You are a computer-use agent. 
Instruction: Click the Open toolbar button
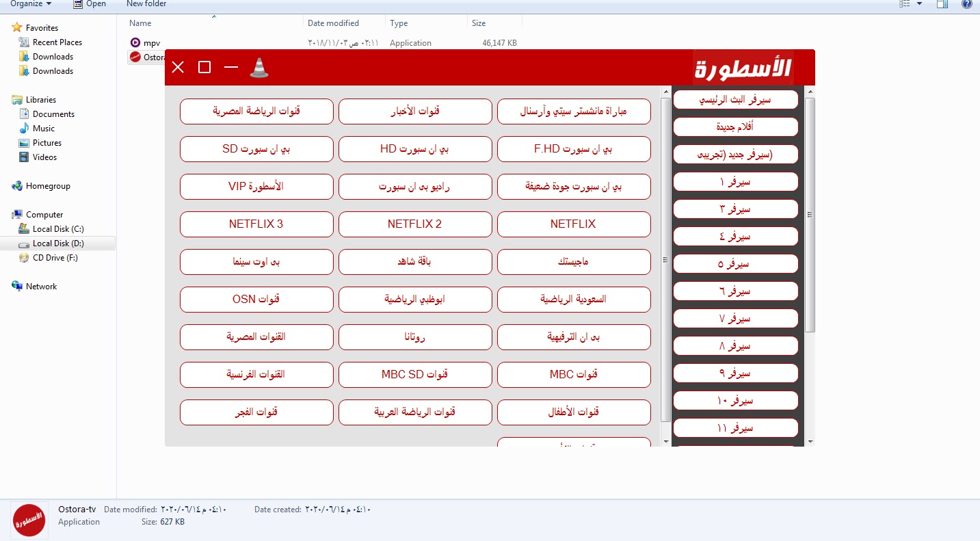(x=90, y=4)
